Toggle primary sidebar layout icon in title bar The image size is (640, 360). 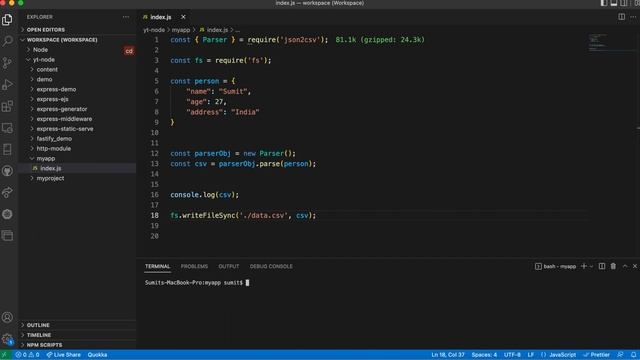point(604,3)
